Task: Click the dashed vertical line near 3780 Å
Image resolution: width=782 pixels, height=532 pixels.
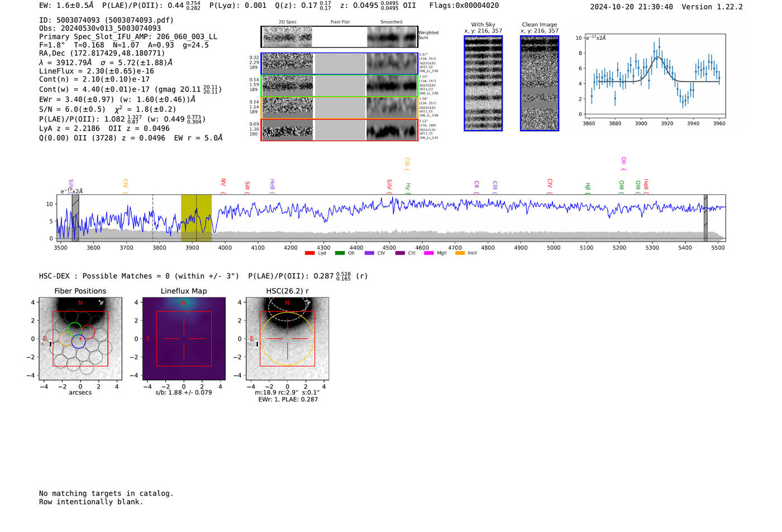Action: (x=153, y=218)
